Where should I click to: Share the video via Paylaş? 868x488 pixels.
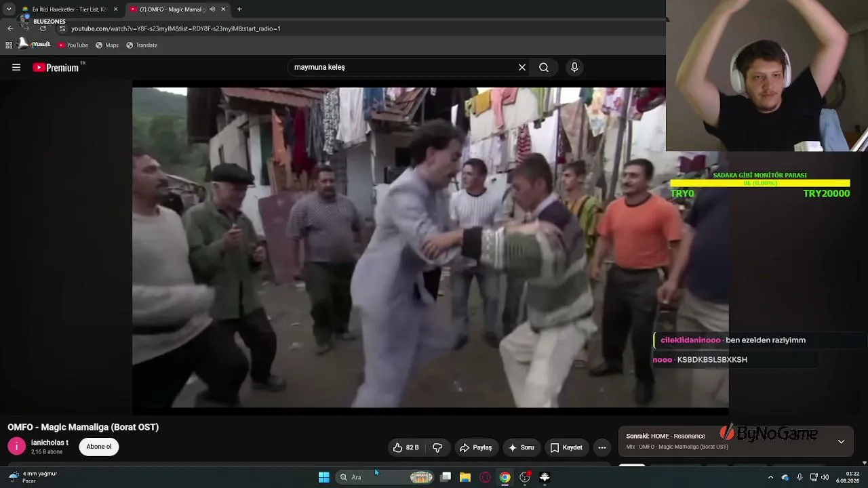(475, 447)
